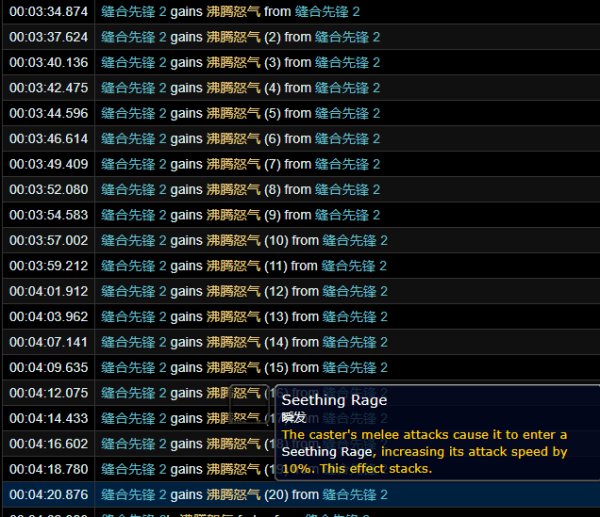Click the 沸腾怒气 ability link at 00:03:34.874

pyautogui.click(x=233, y=11)
